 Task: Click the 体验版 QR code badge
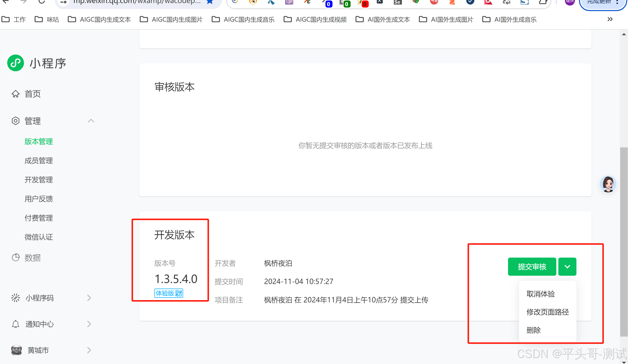(x=169, y=293)
